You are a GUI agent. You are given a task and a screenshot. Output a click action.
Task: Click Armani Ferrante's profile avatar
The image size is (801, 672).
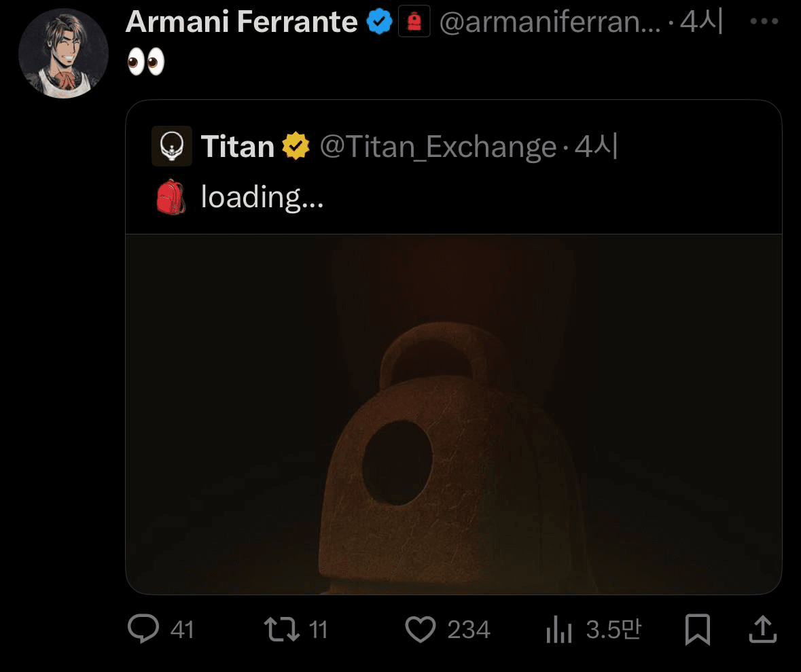pyautogui.click(x=63, y=54)
